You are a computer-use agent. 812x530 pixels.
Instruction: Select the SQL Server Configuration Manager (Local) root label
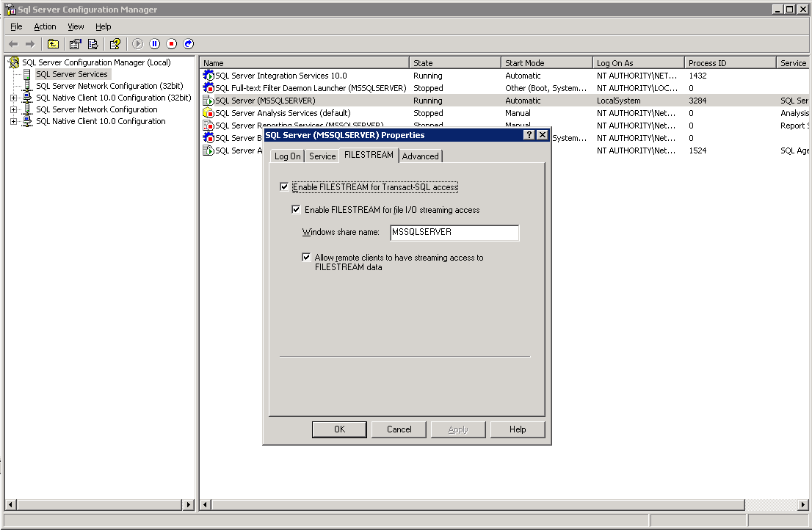96,62
